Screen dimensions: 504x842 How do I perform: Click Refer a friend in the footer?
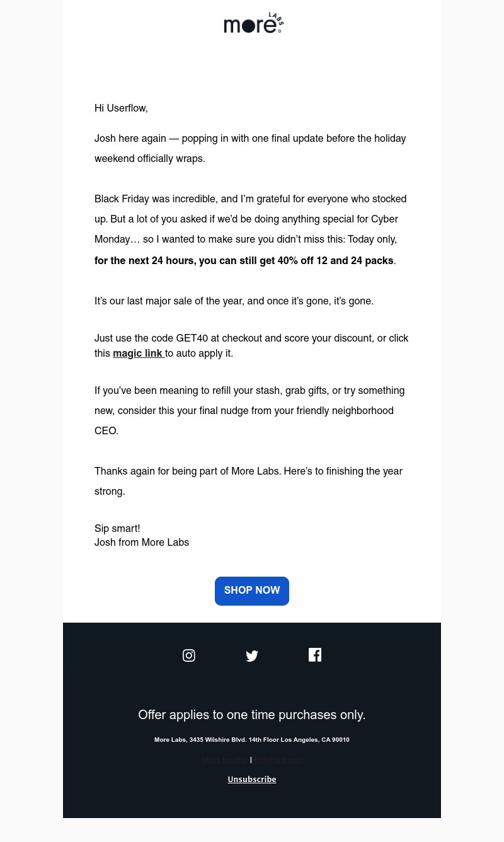click(278, 759)
